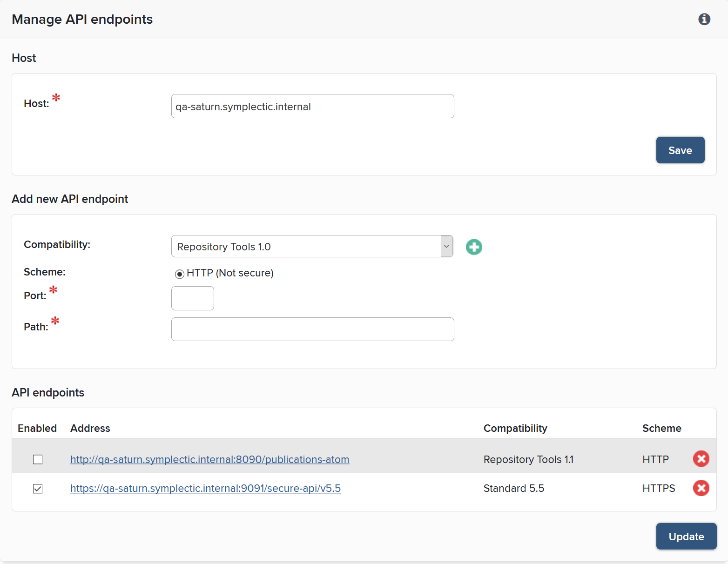Delete the Repository Tools 1.1 endpoint

(701, 459)
